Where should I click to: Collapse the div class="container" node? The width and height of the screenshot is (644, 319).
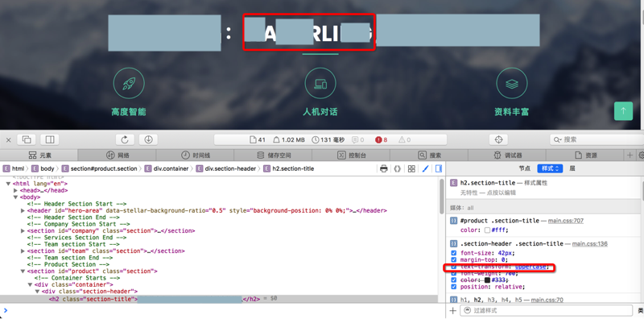[x=30, y=284]
